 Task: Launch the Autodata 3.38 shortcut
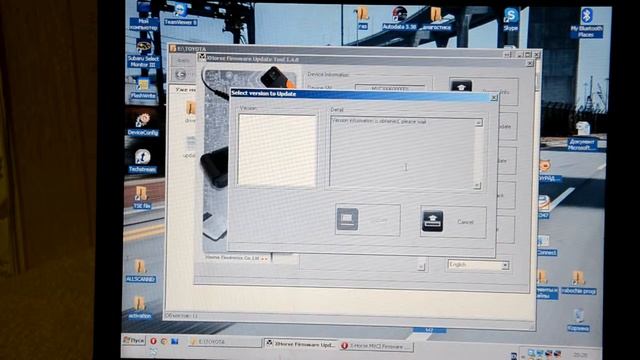[x=400, y=19]
